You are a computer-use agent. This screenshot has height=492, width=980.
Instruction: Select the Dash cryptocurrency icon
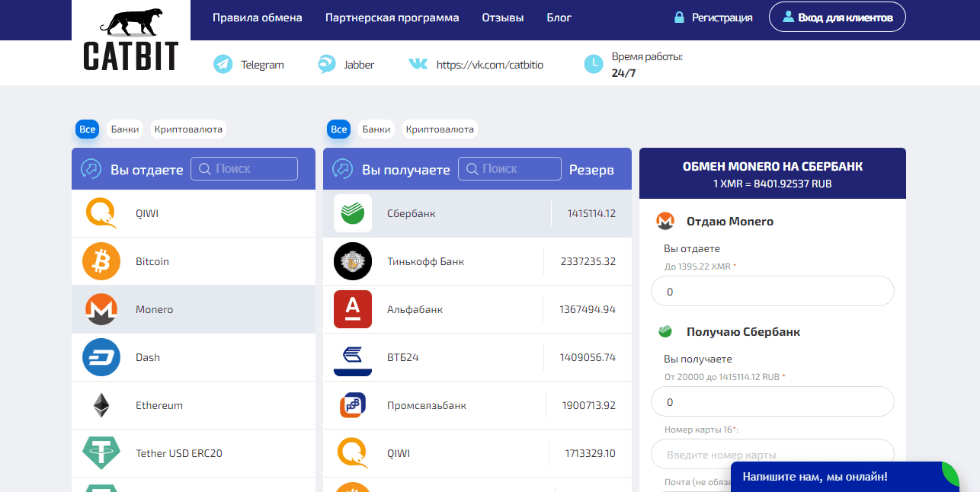click(x=101, y=356)
